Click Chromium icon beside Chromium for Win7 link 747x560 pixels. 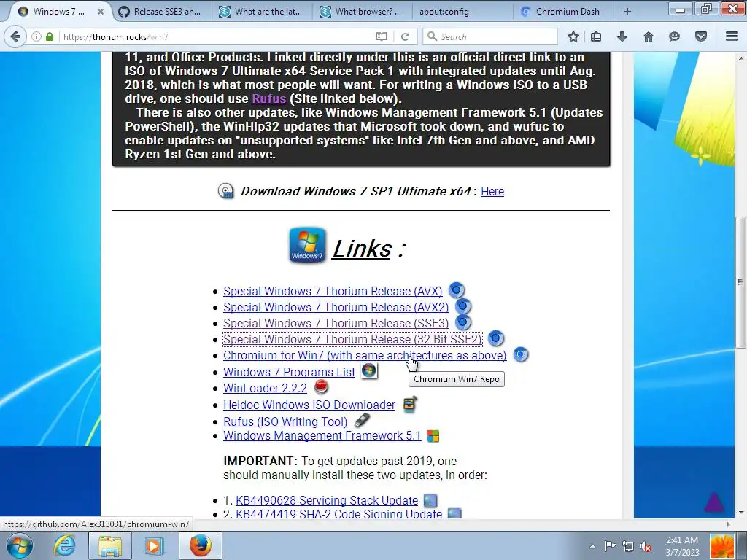click(x=521, y=355)
